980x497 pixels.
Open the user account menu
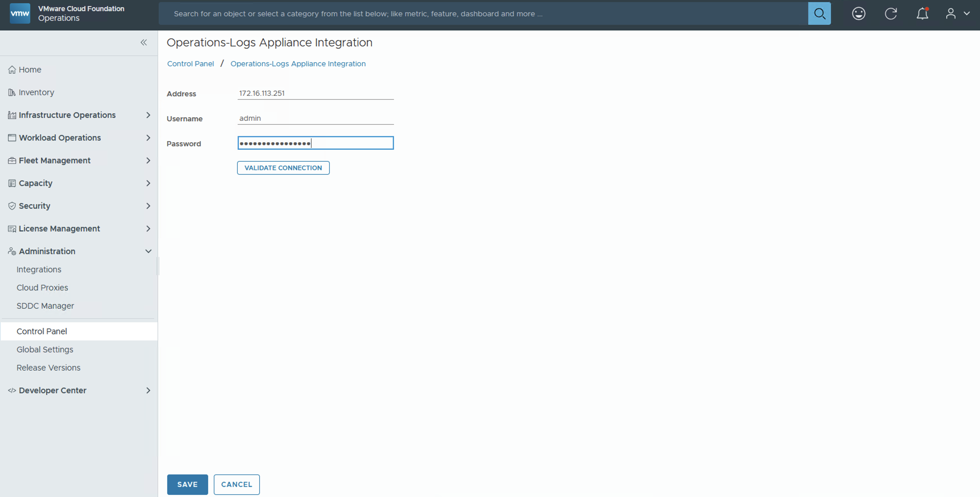[957, 14]
